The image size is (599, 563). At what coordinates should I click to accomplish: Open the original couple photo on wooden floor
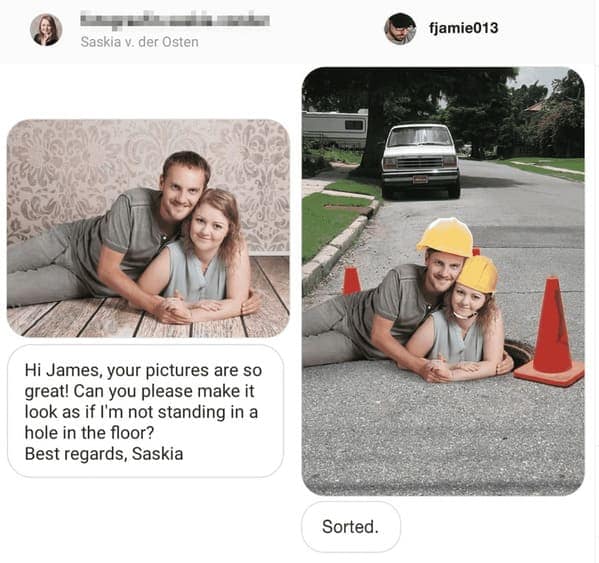coord(148,228)
